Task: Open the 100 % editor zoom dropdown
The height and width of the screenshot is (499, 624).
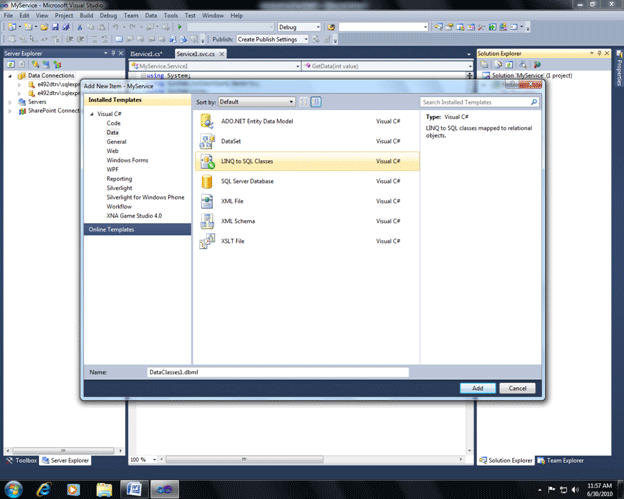Action: (143, 460)
